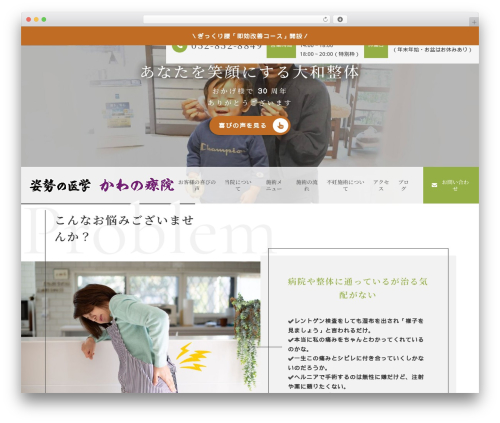The width and height of the screenshot is (500, 423).
Task: Click the hand pointer icon in the orange button
Action: coord(280,126)
